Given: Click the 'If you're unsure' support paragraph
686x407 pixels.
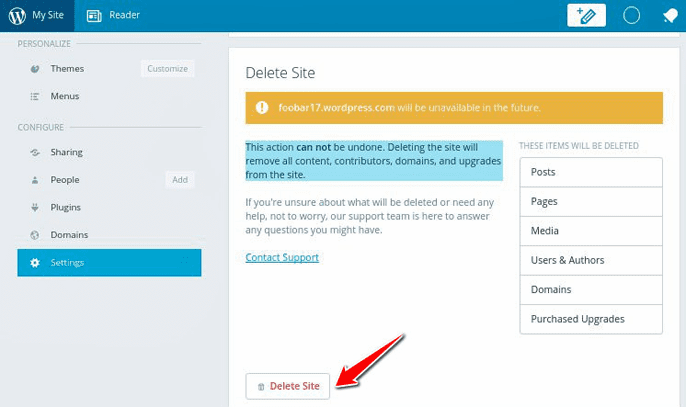Looking at the screenshot, I should [x=370, y=216].
